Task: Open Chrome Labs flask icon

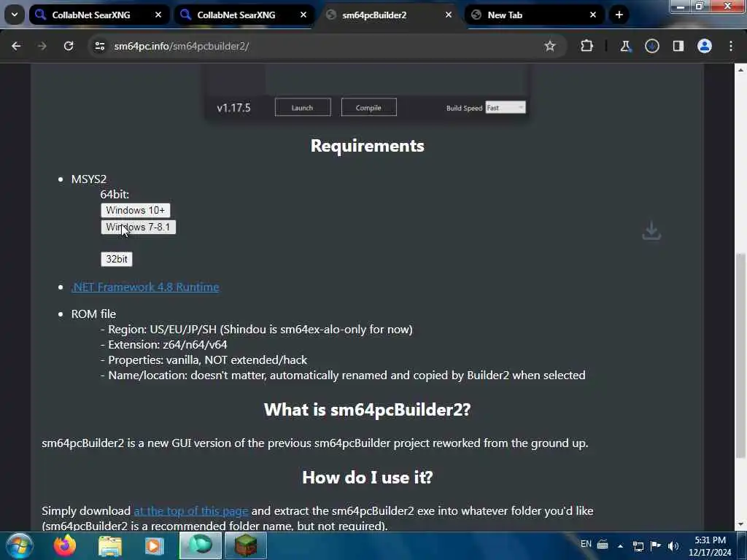Action: [625, 46]
